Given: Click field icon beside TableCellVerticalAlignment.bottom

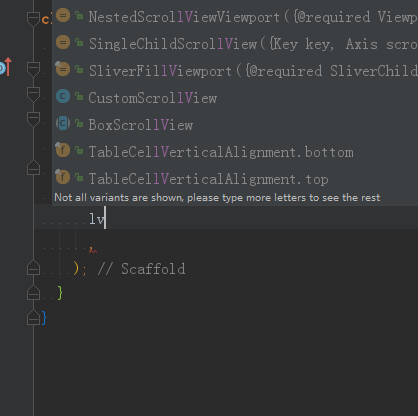Looking at the screenshot, I should (63, 150).
